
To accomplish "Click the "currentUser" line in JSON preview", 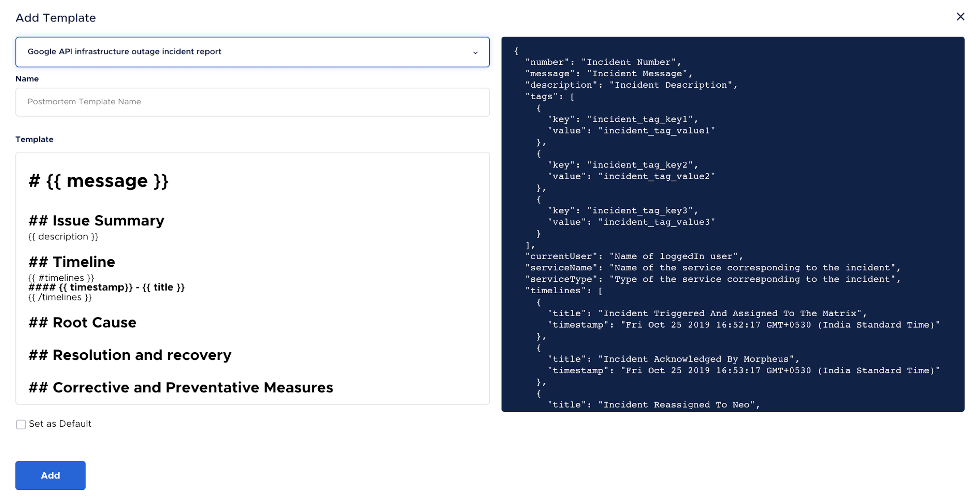I will (x=634, y=256).
